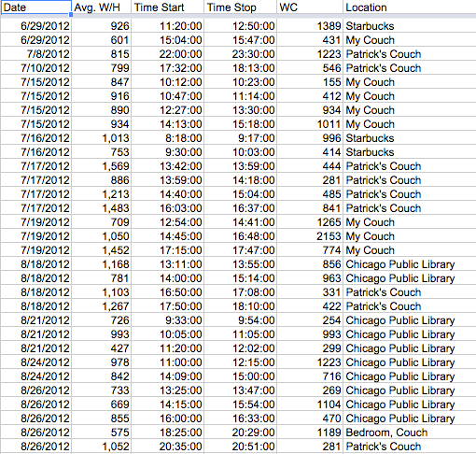
Task: Click the cell showing date 7/8/2012
Action: (x=35, y=54)
